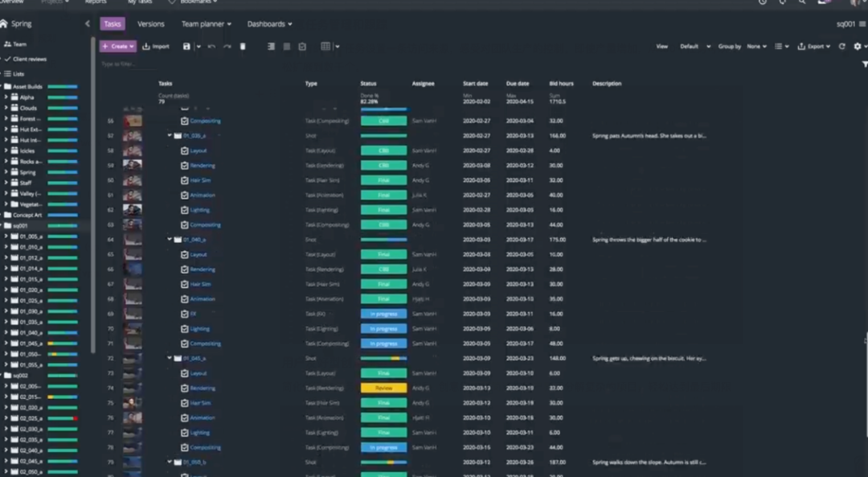Open the View Default dropdown
The width and height of the screenshot is (868, 477).
(694, 47)
